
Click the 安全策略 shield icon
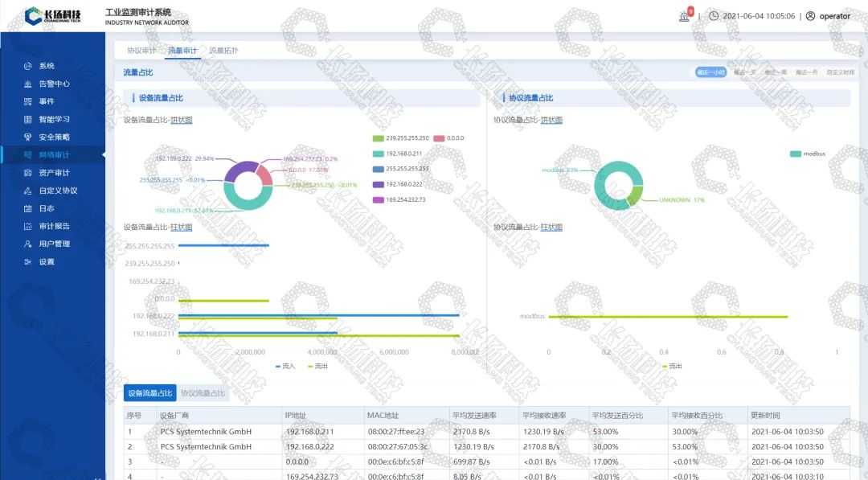point(28,137)
